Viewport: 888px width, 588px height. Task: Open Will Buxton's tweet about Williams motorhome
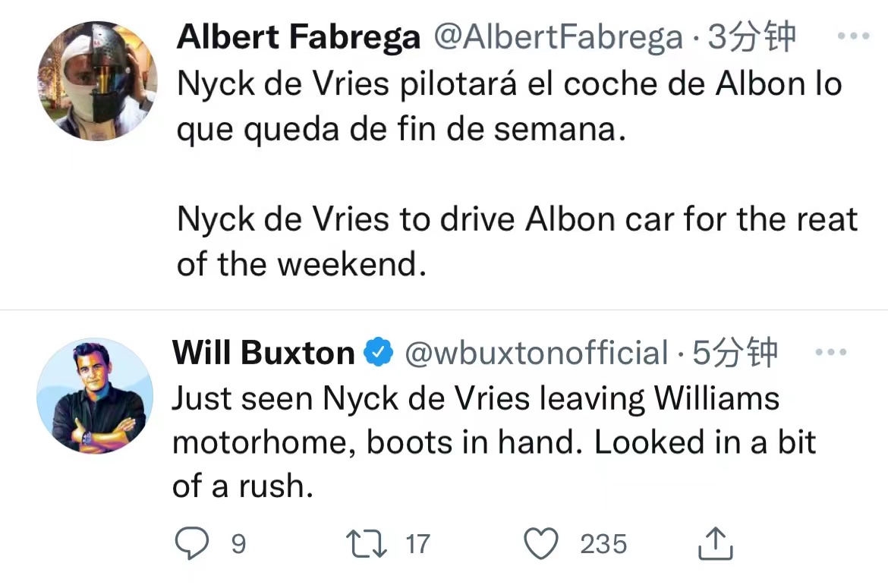click(494, 442)
